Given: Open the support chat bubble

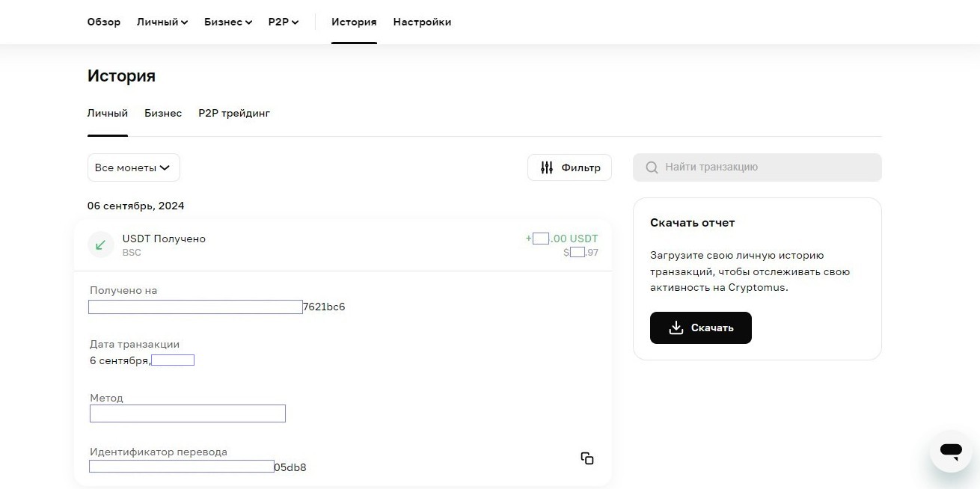Looking at the screenshot, I should [951, 451].
